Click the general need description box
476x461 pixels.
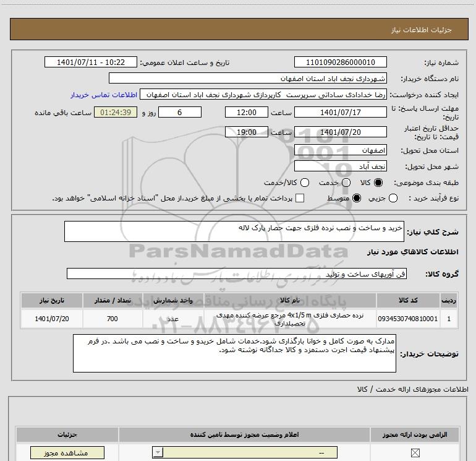pyautogui.click(x=234, y=231)
